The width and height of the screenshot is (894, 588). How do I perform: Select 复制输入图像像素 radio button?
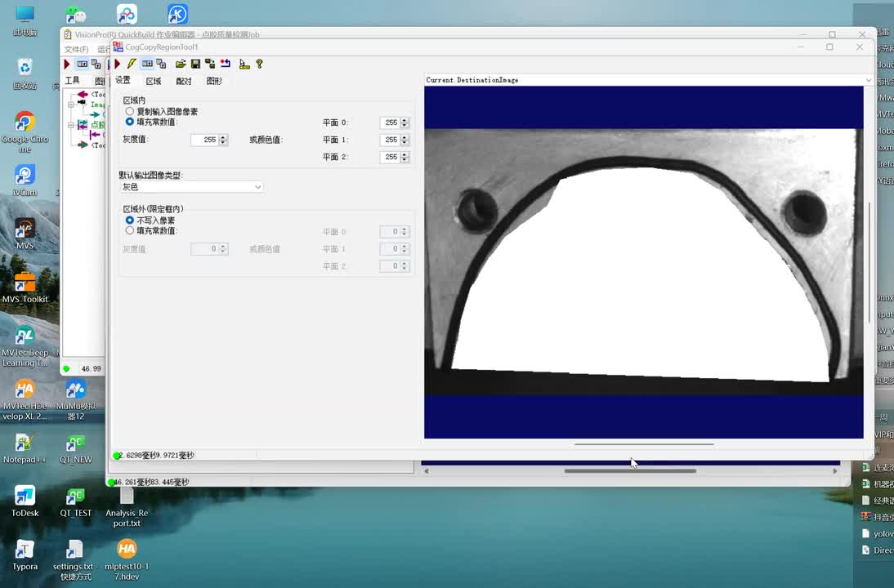[x=130, y=111]
